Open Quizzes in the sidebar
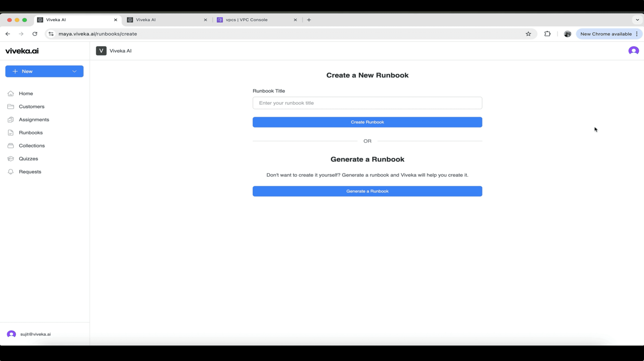 pos(29,159)
